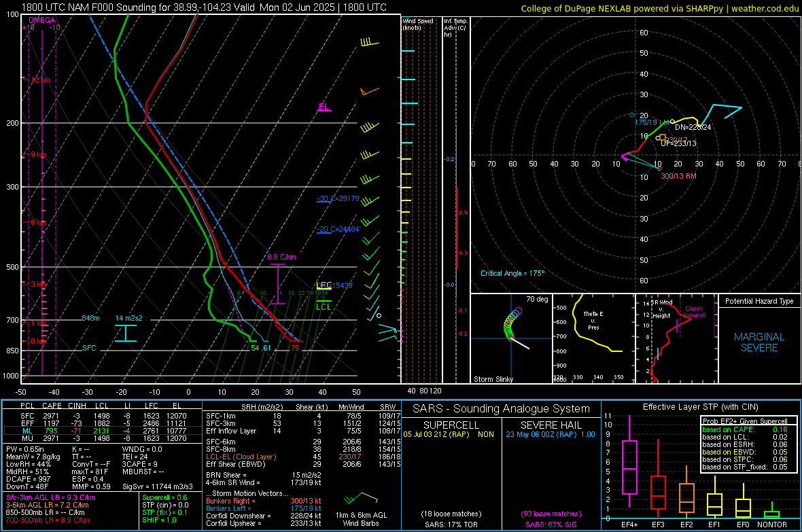The image size is (802, 532).
Task: Click the Potential Hazard Type header
Action: [760, 301]
